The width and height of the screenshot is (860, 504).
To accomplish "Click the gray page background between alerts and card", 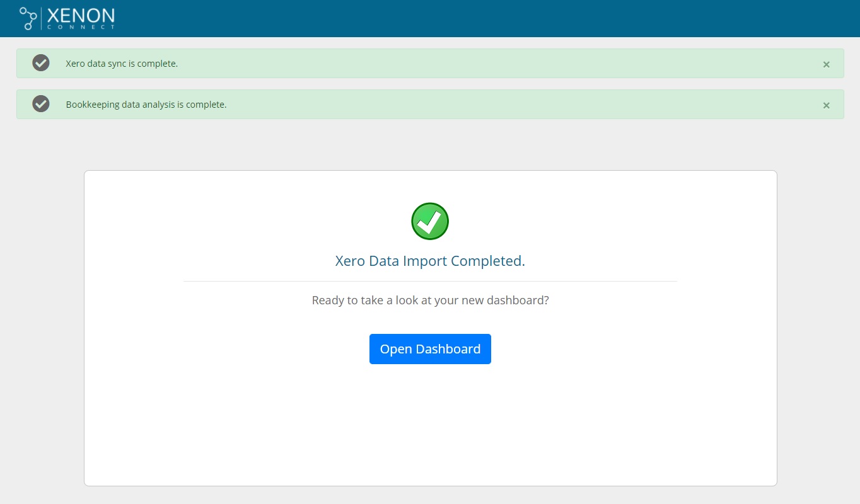I will [x=430, y=145].
